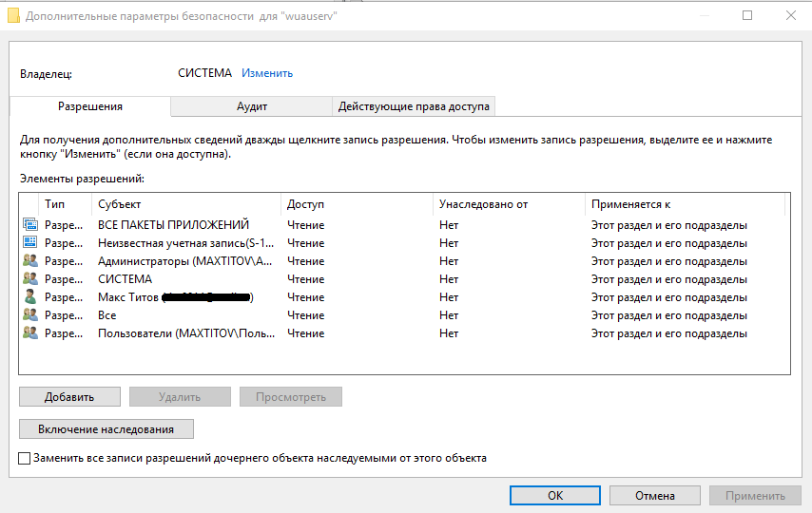This screenshot has width=812, height=513.
Task: Click the СИСТЕМА group icon
Action: [30, 279]
